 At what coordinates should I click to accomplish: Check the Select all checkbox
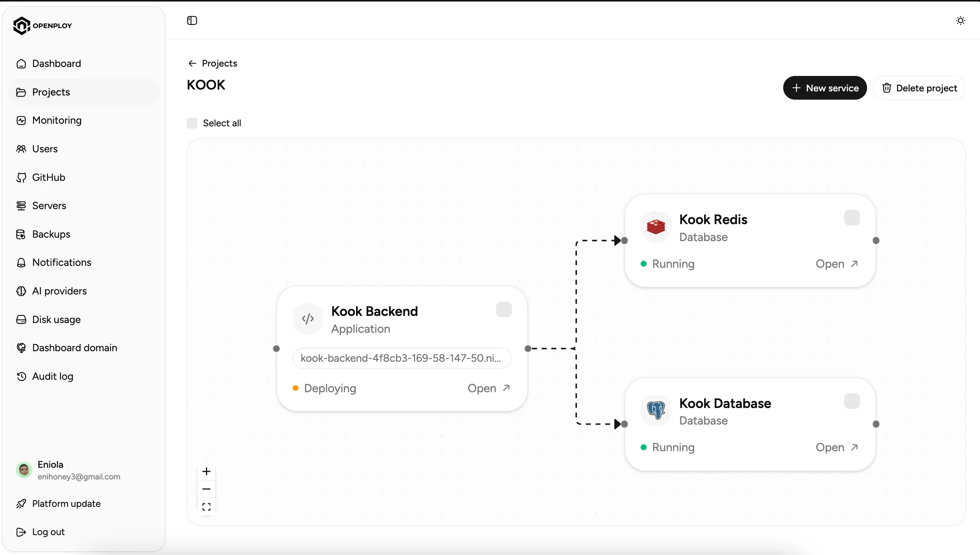[192, 123]
